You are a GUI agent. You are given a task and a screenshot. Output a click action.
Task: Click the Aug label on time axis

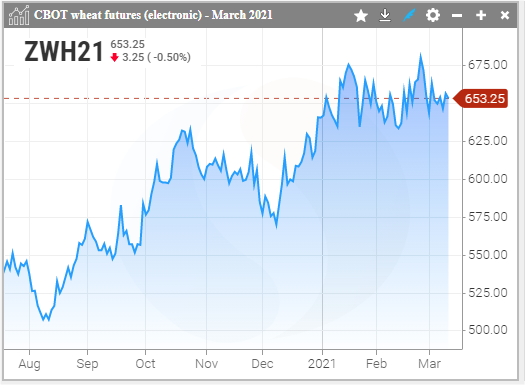29,364
